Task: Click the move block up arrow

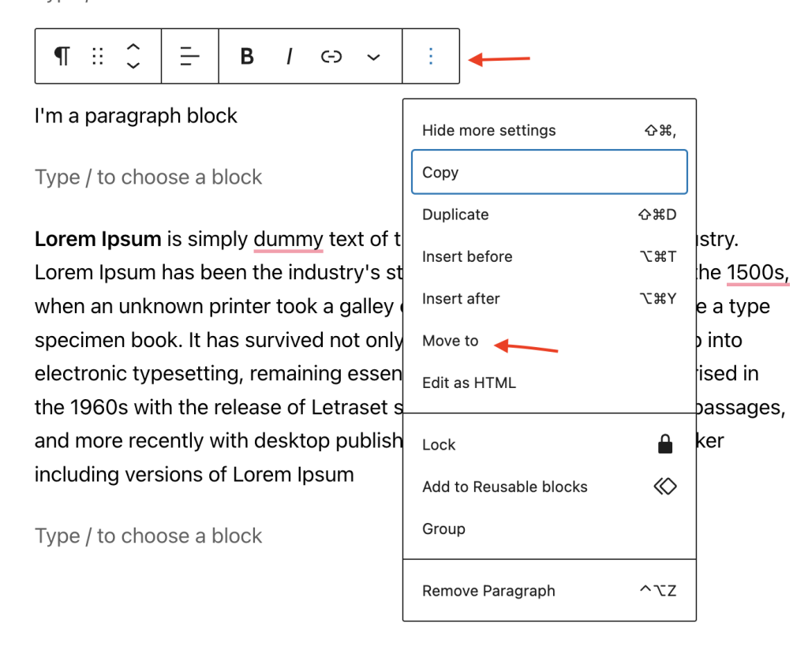Action: 133,47
